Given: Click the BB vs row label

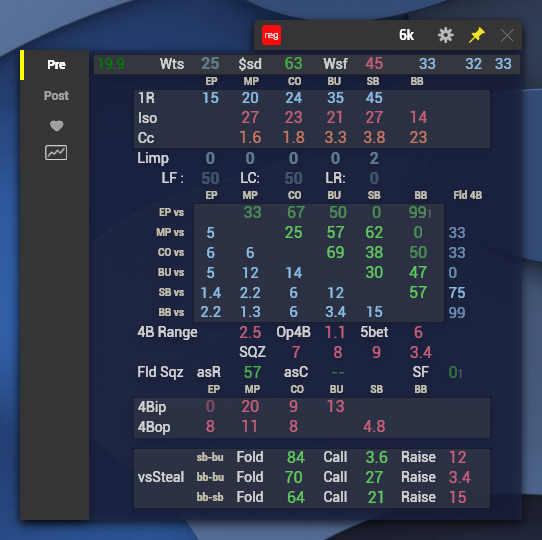Looking at the screenshot, I should coord(171,313).
